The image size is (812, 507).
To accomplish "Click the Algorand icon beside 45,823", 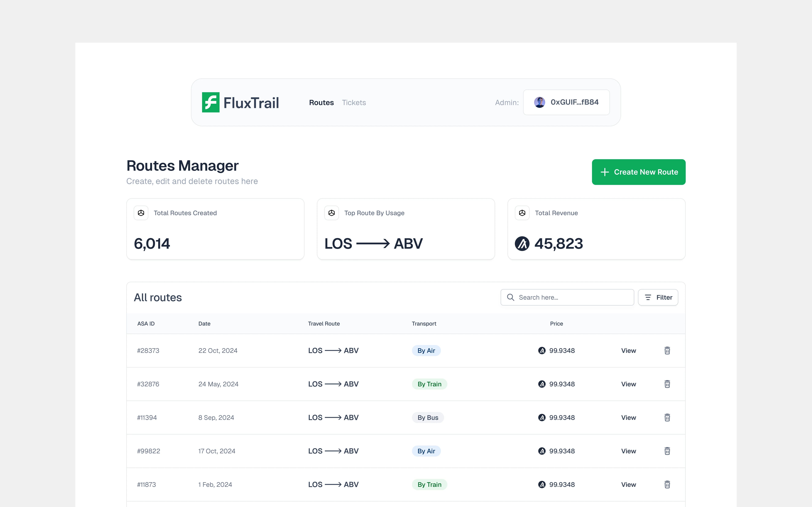I will coord(522,244).
